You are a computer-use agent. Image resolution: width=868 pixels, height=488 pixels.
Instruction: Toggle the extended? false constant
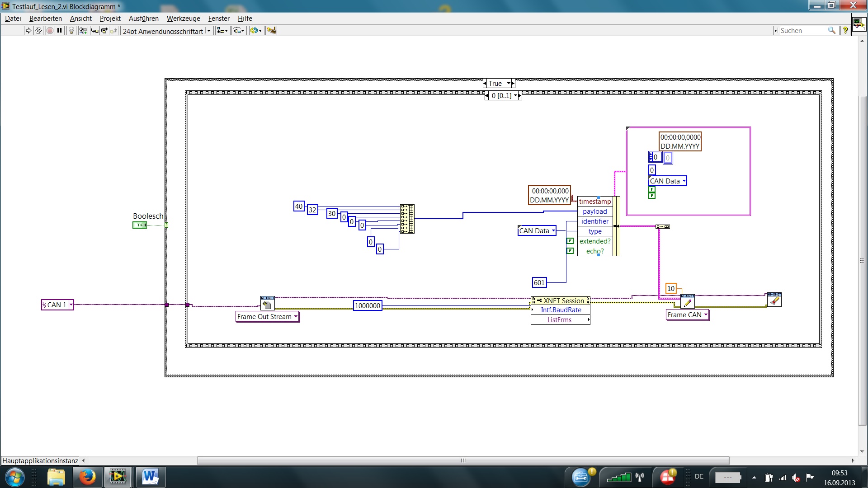click(x=570, y=241)
